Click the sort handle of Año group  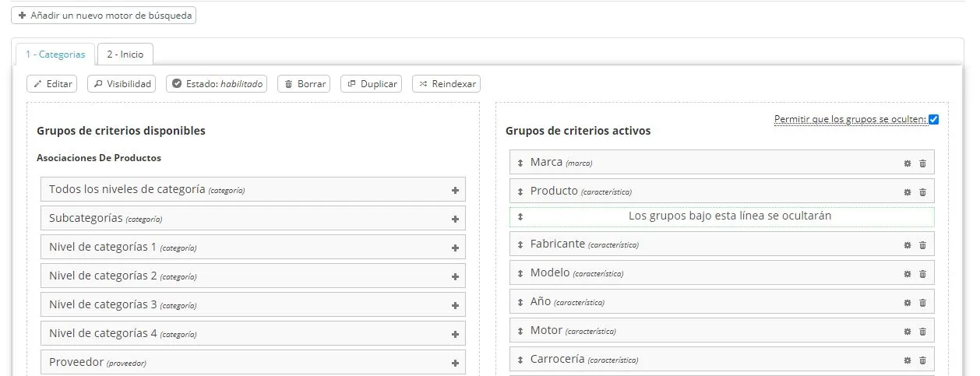click(520, 303)
